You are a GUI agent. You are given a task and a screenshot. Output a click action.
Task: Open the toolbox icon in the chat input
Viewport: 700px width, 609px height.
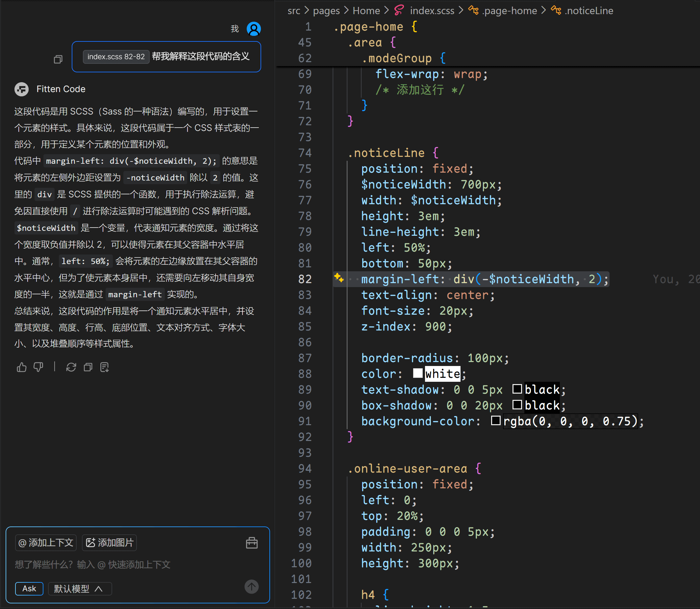(252, 543)
